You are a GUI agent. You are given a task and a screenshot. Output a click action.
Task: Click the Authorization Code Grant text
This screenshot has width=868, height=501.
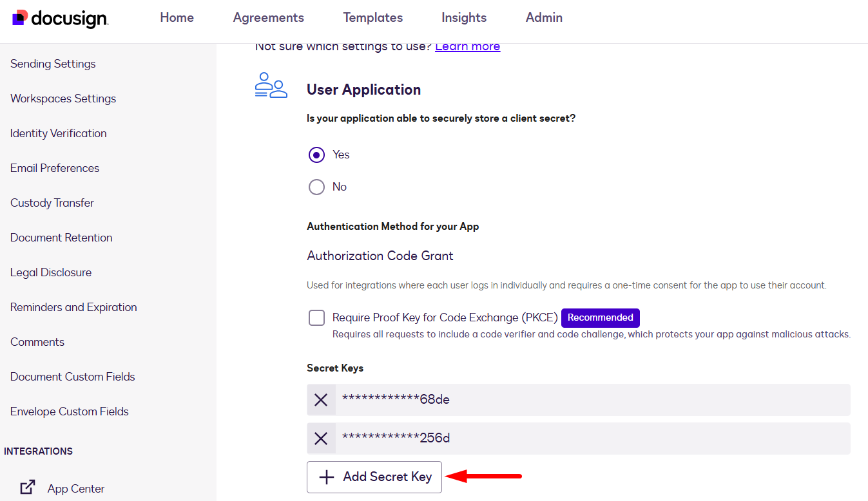[380, 256]
